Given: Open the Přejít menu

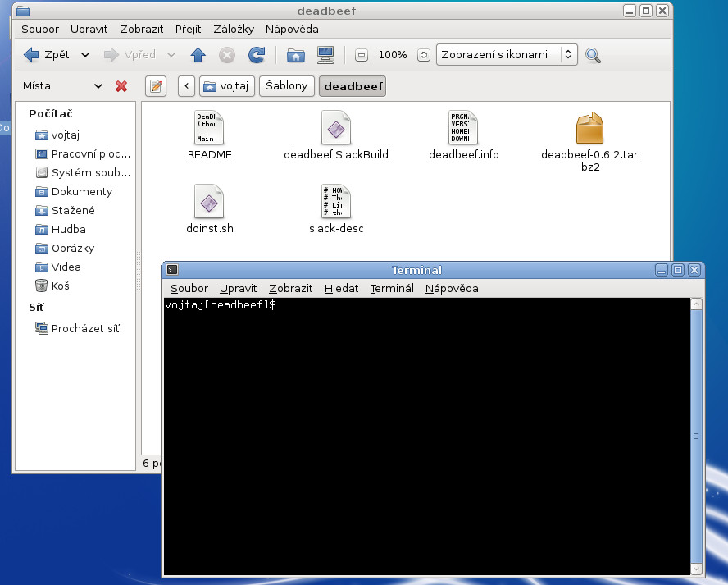Looking at the screenshot, I should coord(188,30).
